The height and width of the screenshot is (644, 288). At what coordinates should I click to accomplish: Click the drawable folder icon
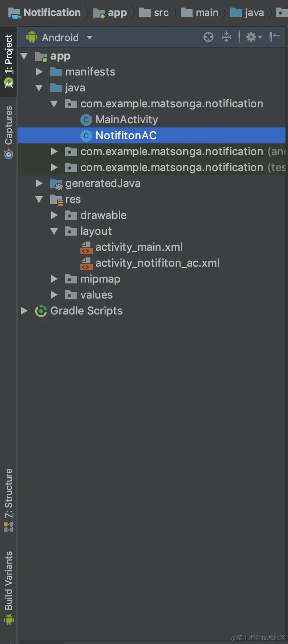click(x=71, y=215)
